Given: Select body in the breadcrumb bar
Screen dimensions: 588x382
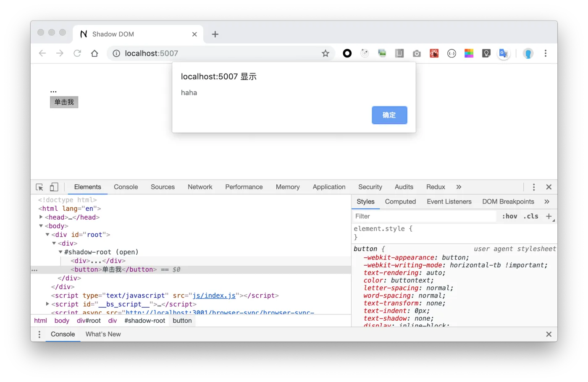Looking at the screenshot, I should 62,321.
